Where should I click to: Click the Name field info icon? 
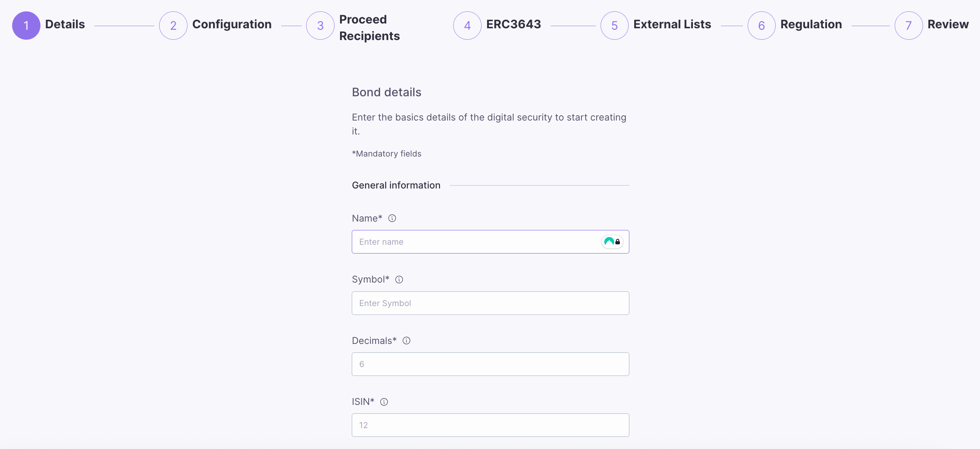tap(392, 218)
